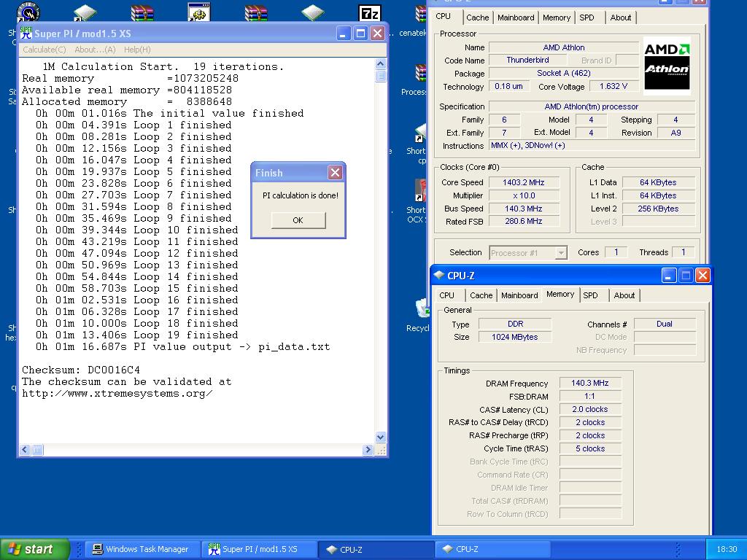
Task: Switch to Cache tab in the rear CPU-Z window
Action: [477, 17]
